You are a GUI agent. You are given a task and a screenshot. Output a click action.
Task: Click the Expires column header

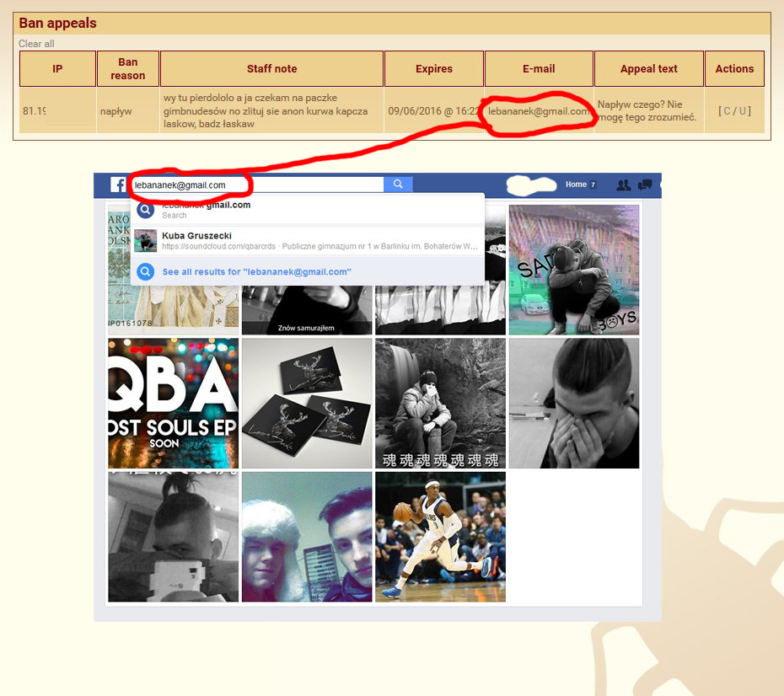pyautogui.click(x=434, y=68)
